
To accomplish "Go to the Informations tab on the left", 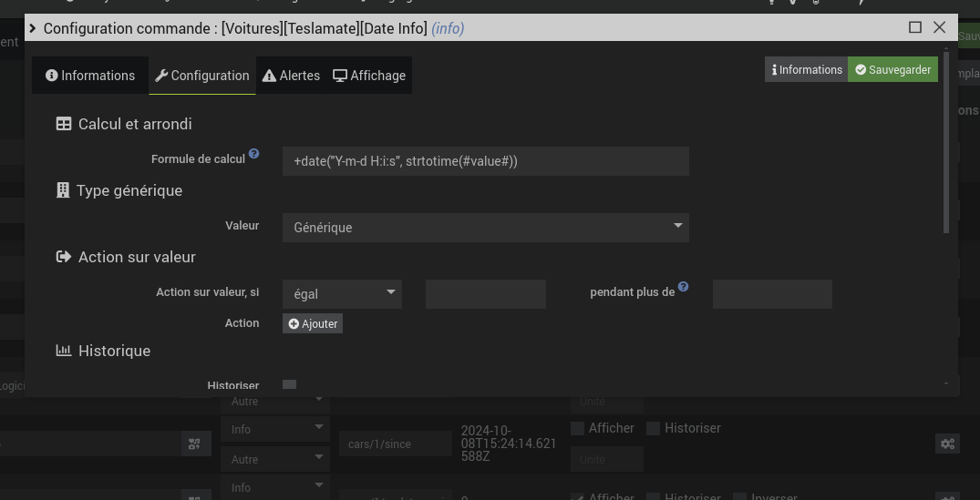I will (x=90, y=76).
